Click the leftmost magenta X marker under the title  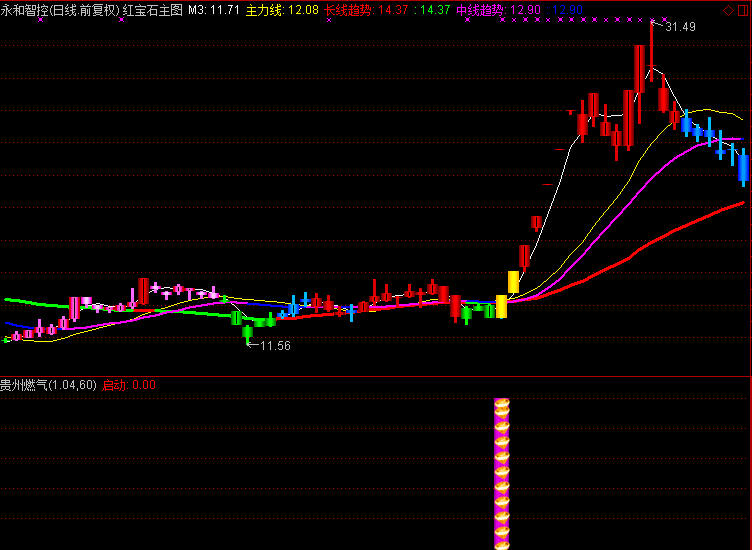pyautogui.click(x=40, y=20)
